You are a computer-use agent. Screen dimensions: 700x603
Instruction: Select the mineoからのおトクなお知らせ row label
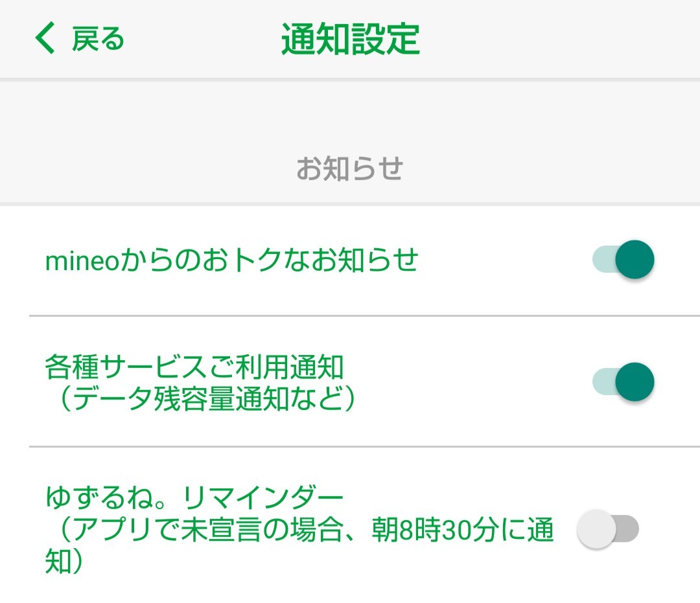(x=231, y=260)
